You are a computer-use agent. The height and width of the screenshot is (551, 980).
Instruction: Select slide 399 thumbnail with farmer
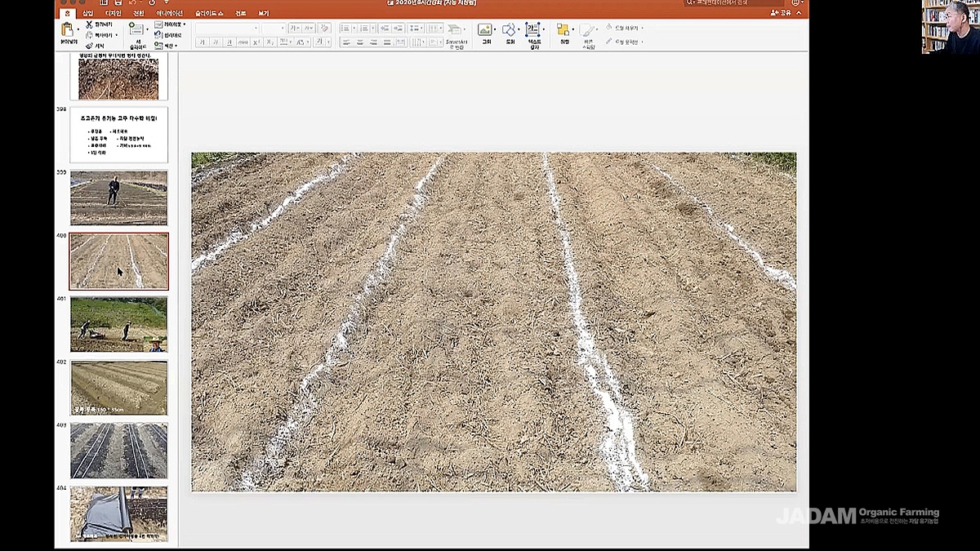[x=118, y=198]
